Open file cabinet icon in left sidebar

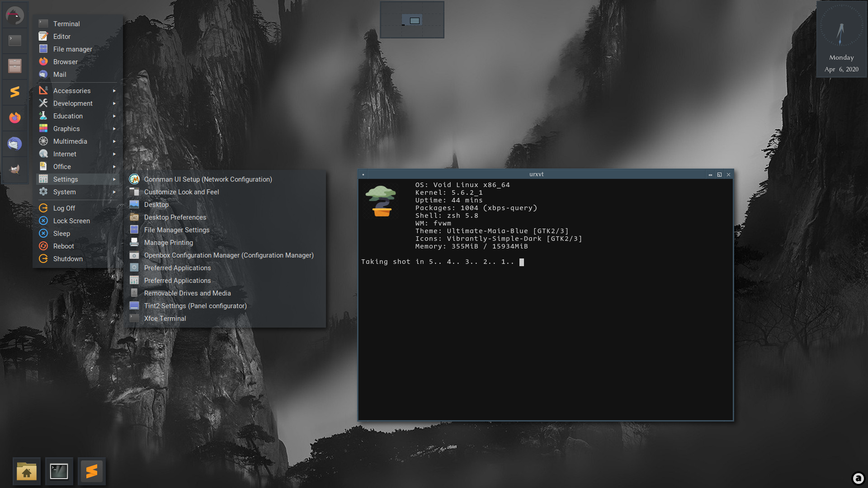pos(15,66)
